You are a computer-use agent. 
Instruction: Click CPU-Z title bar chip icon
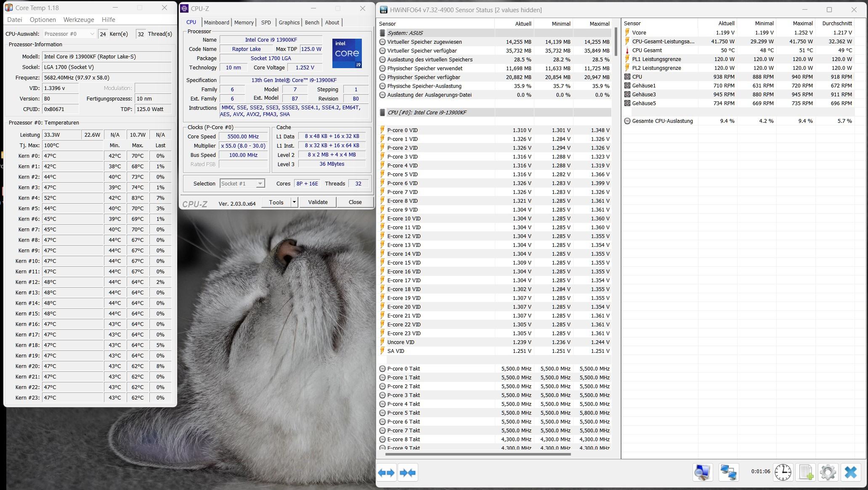point(184,8)
